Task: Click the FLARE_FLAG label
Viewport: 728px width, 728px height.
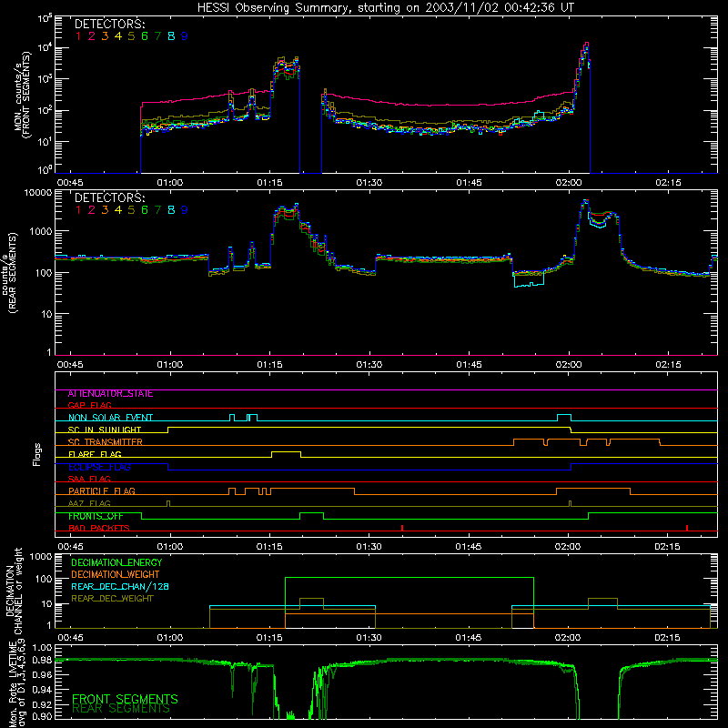Action: tap(95, 454)
